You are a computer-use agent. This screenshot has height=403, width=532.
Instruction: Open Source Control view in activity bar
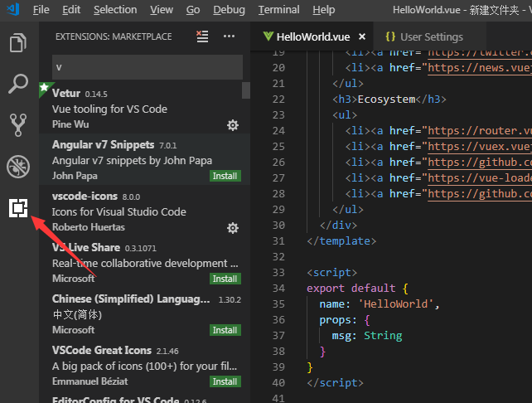pos(18,125)
